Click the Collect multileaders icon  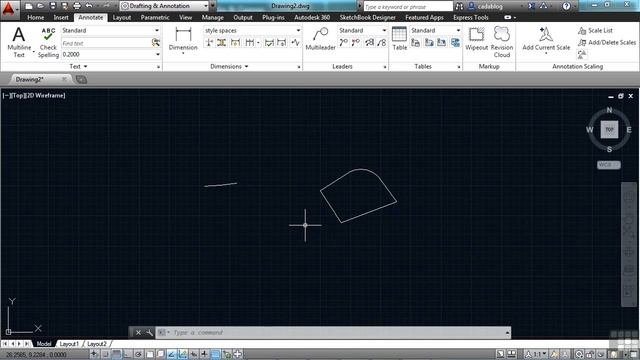(381, 42)
